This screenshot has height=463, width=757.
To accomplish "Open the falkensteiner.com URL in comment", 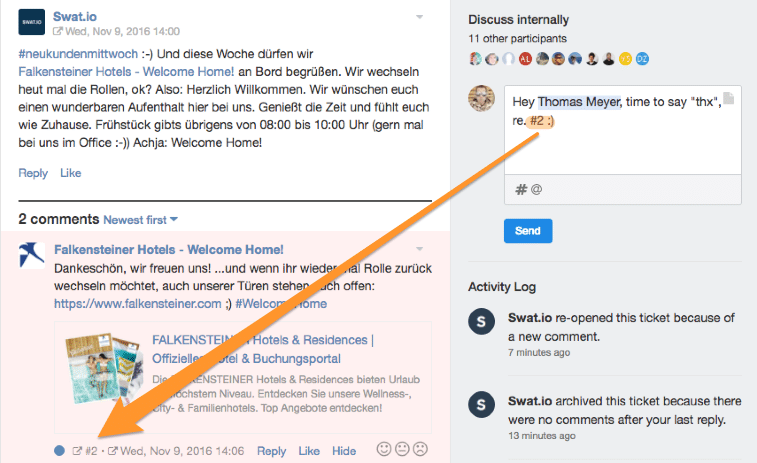I will point(138,304).
